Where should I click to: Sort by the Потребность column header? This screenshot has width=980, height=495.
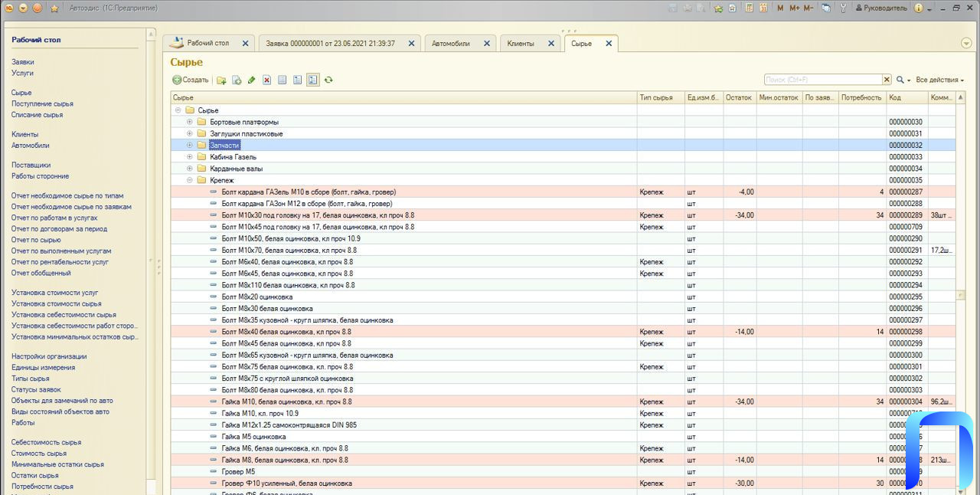coord(861,97)
